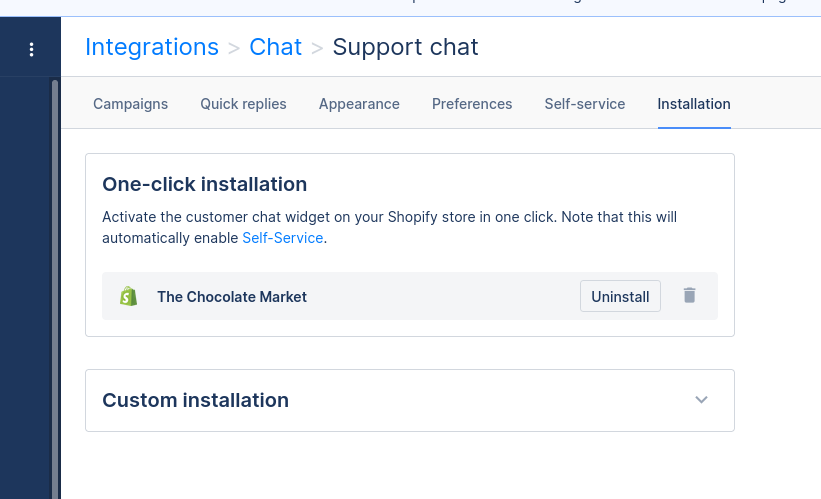Switch to the Self-service tab
This screenshot has width=821, height=499.
(x=585, y=104)
